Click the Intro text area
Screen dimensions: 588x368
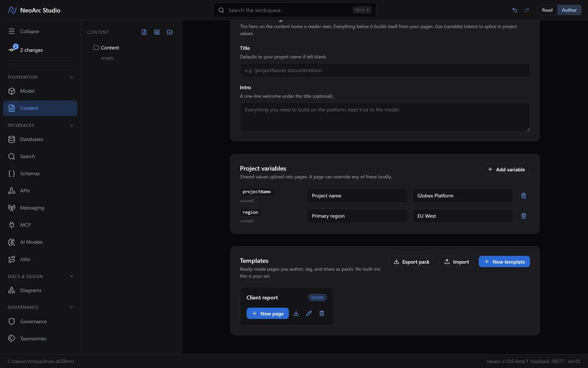(385, 117)
